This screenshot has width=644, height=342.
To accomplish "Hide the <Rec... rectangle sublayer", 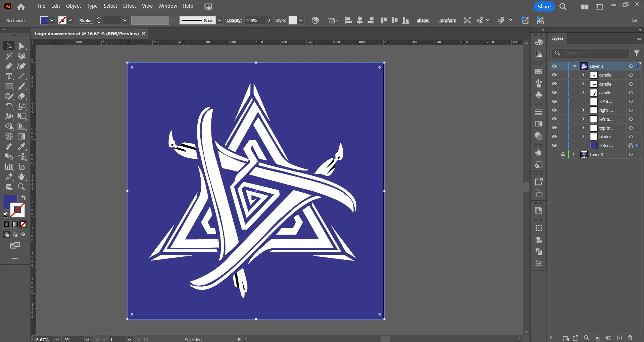I will pyautogui.click(x=554, y=145).
